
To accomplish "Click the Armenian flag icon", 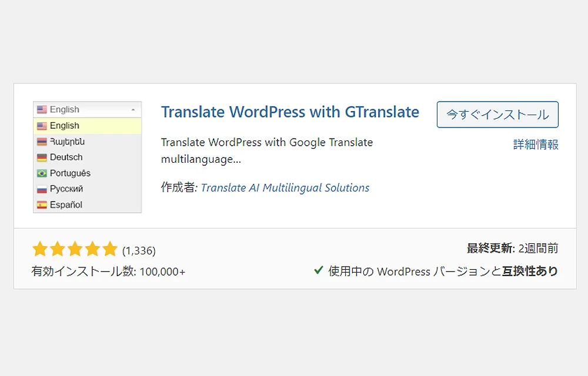I will click(42, 142).
